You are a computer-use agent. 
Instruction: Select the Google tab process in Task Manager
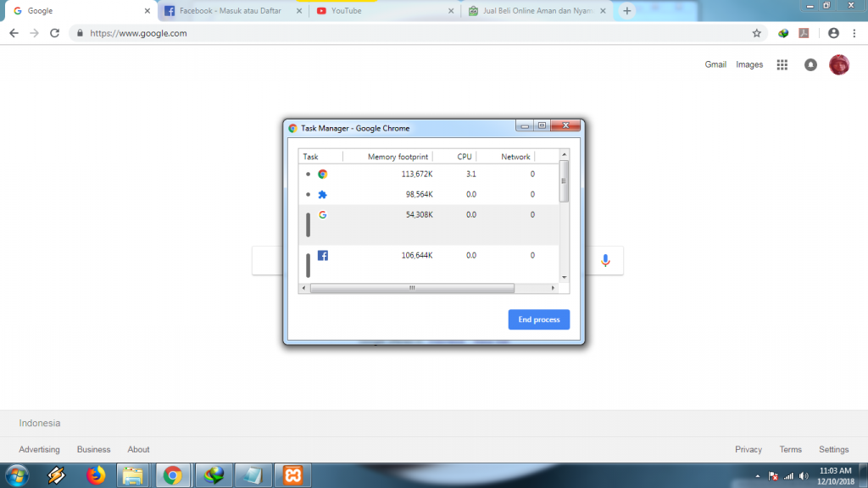(x=429, y=225)
